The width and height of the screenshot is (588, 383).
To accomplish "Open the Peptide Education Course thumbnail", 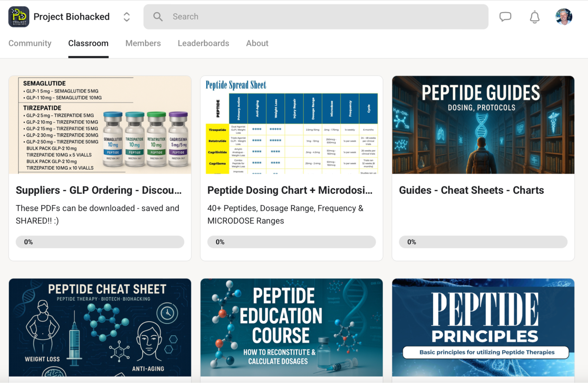I will 291,327.
